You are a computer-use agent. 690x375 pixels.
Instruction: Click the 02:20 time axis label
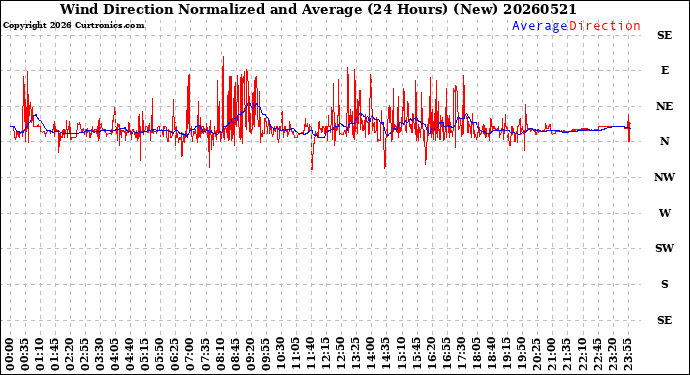click(x=70, y=354)
